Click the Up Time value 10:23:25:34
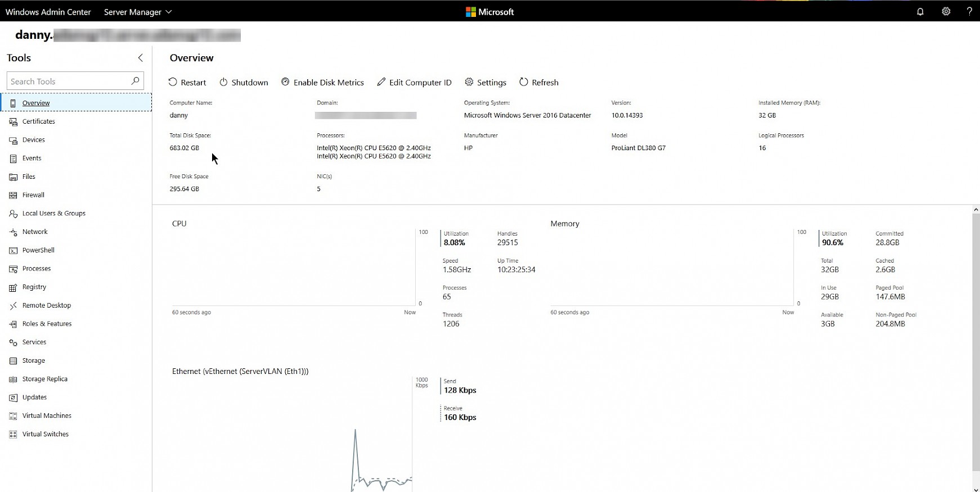This screenshot has height=492, width=980. 516,269
